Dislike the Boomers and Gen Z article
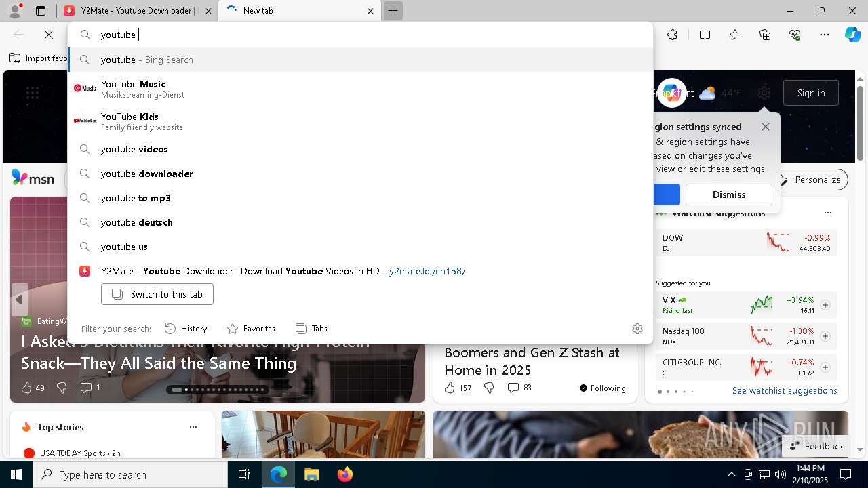868x488 pixels. coord(489,388)
